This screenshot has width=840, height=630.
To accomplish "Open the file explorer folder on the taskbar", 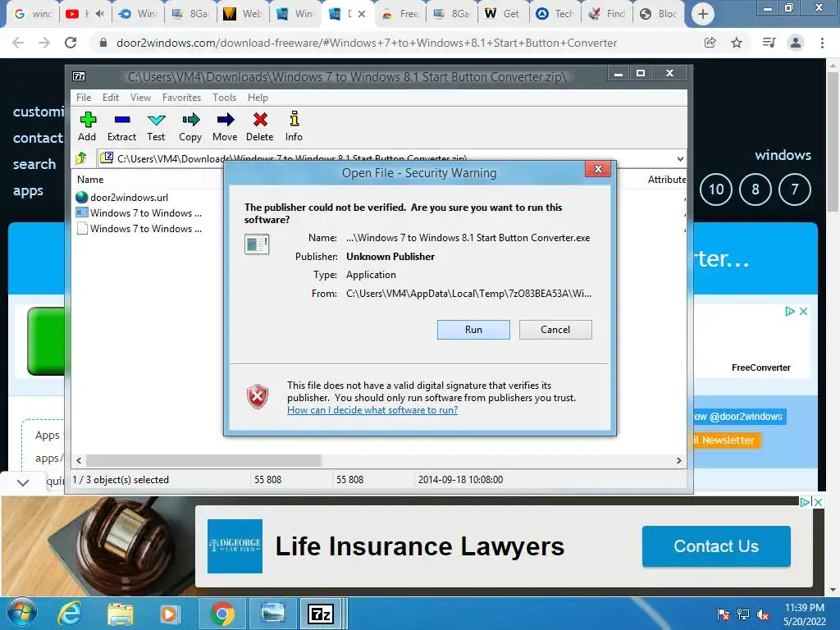I will click(x=121, y=614).
